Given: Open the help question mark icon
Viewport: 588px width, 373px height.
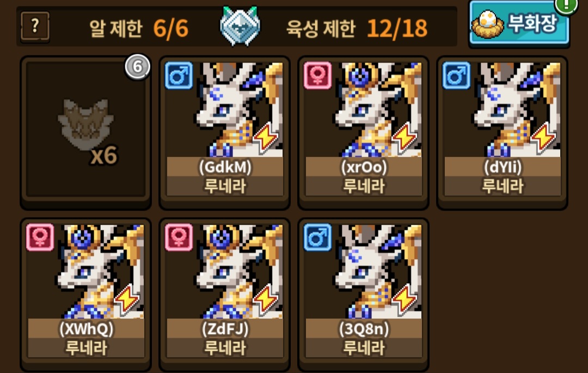Looking at the screenshot, I should tap(35, 26).
